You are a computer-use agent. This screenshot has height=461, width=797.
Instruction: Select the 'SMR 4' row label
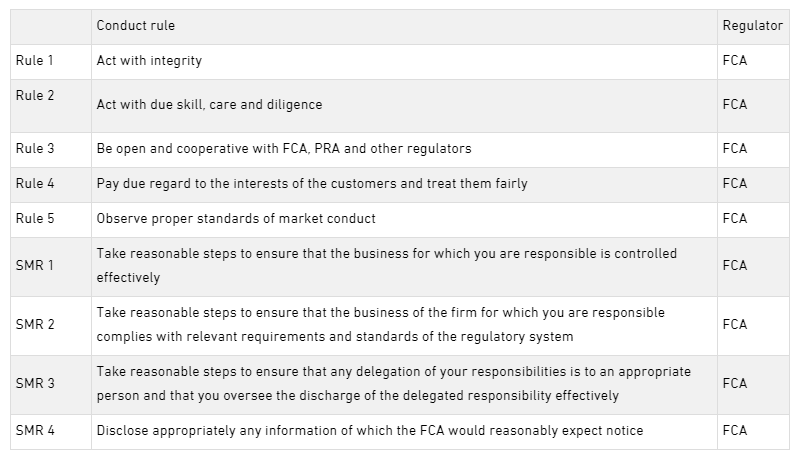pyautogui.click(x=36, y=430)
